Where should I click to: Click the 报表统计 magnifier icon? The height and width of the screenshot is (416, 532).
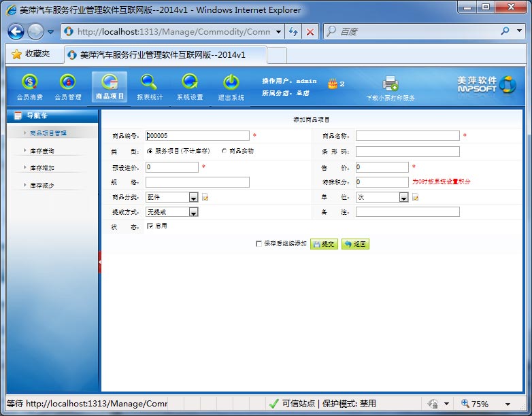pos(149,83)
